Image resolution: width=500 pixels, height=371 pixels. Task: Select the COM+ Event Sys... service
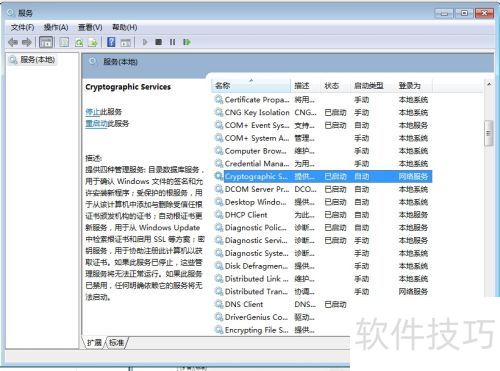tap(322, 125)
